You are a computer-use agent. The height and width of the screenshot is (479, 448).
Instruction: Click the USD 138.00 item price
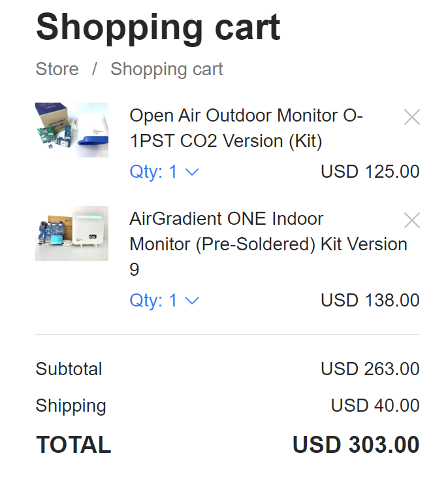click(370, 301)
